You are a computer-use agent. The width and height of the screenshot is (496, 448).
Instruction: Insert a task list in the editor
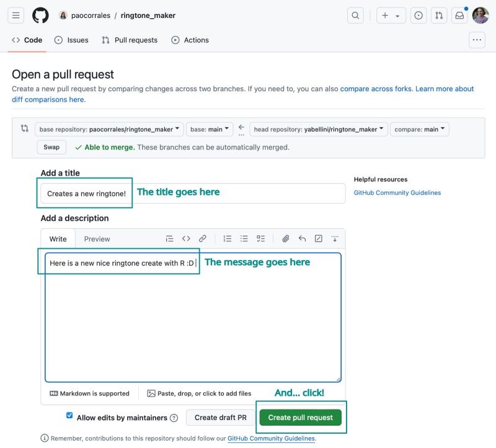click(260, 238)
